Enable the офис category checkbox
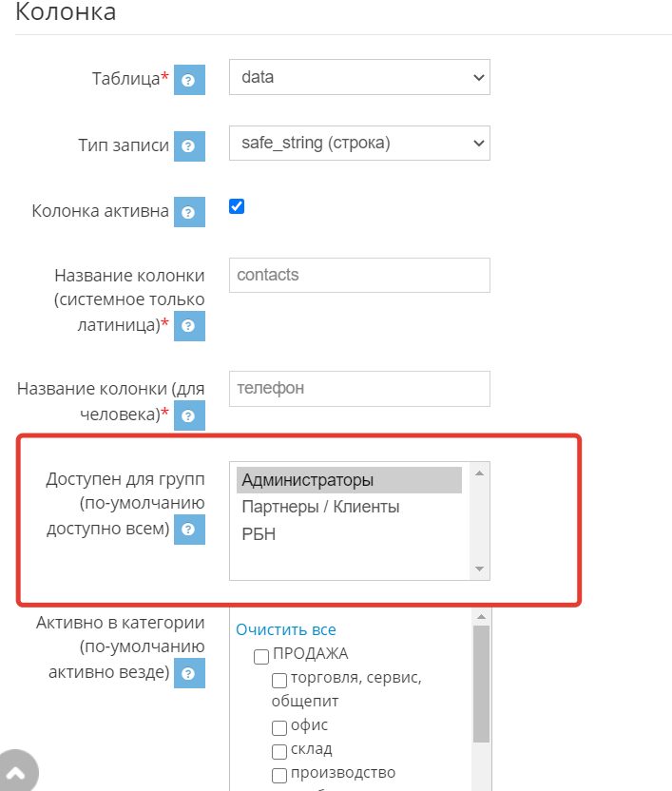The width and height of the screenshot is (672, 791). [x=279, y=728]
